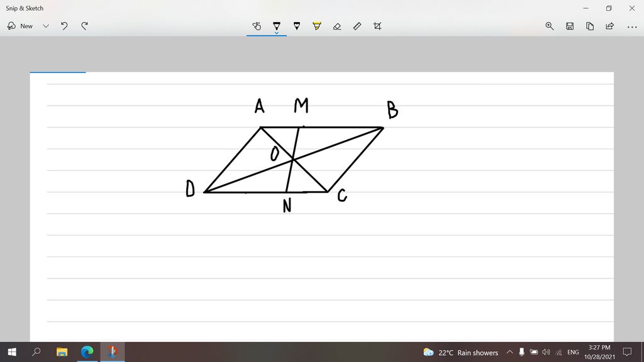Save the snip as a file

[570, 26]
